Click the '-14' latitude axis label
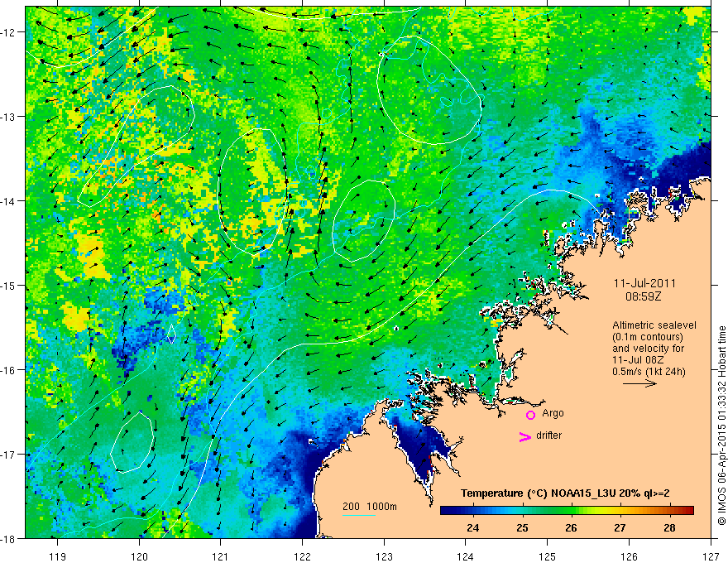 9,201
